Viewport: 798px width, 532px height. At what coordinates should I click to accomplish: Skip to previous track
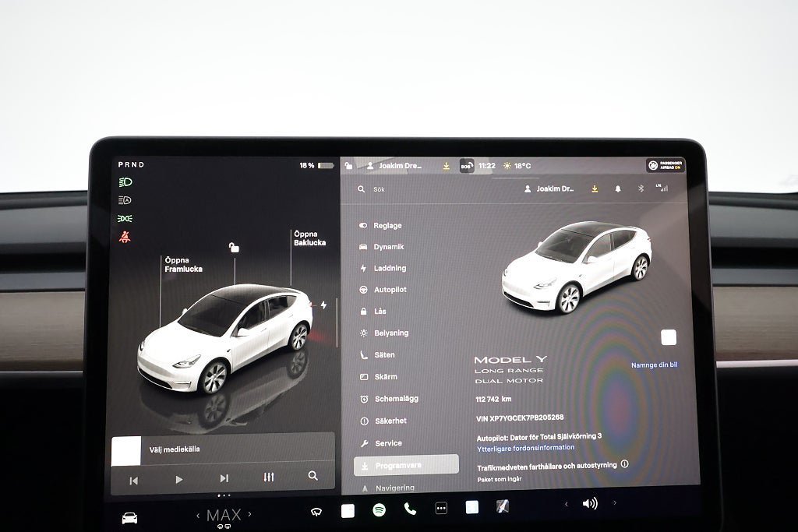[x=134, y=480]
